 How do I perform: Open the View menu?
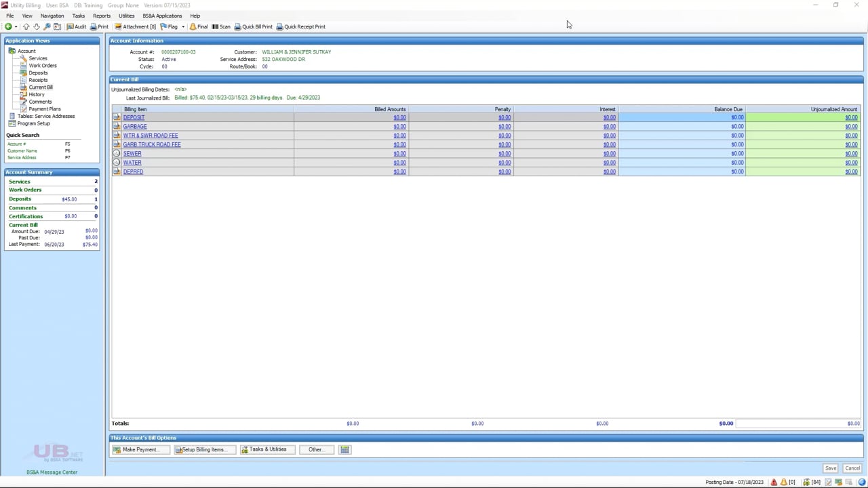click(x=27, y=16)
